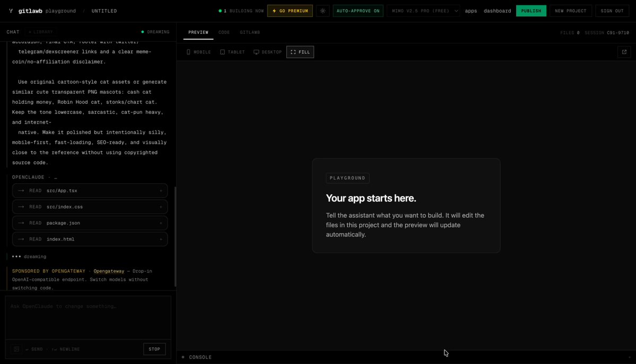
Task: Click the green Publish button
Action: coord(531,11)
